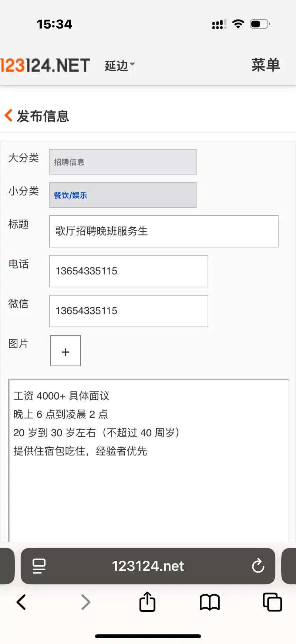Open the 菜单 menu
This screenshot has width=296, height=644.
coord(265,65)
